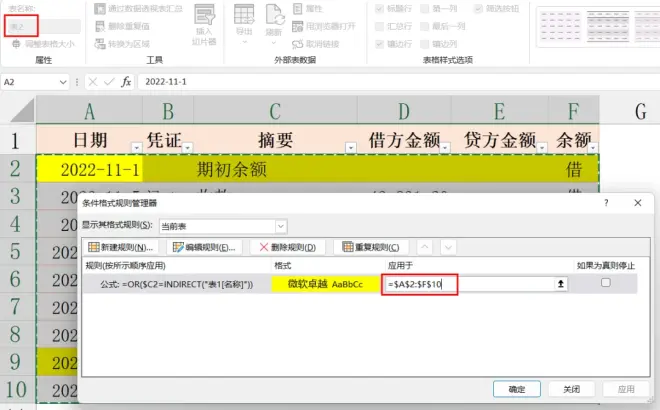Screen dimensions: 660x410
Task: Toggle Banded Columns (镶边列) checkbox
Action: tap(425, 44)
